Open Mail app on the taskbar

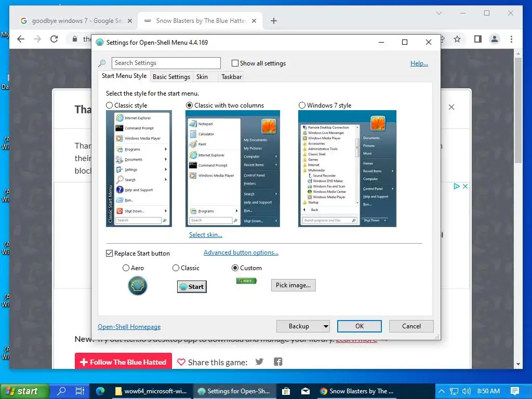[305, 391]
